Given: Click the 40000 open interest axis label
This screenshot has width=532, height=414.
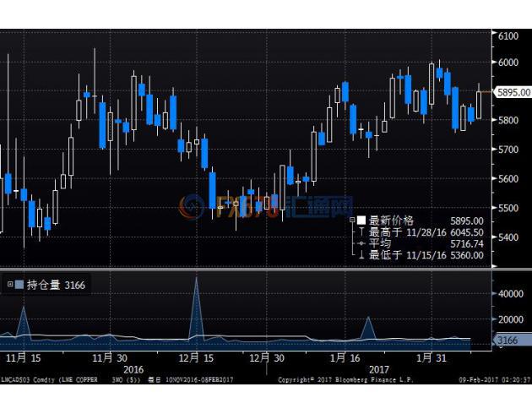Looking at the screenshot, I should click(x=512, y=294).
